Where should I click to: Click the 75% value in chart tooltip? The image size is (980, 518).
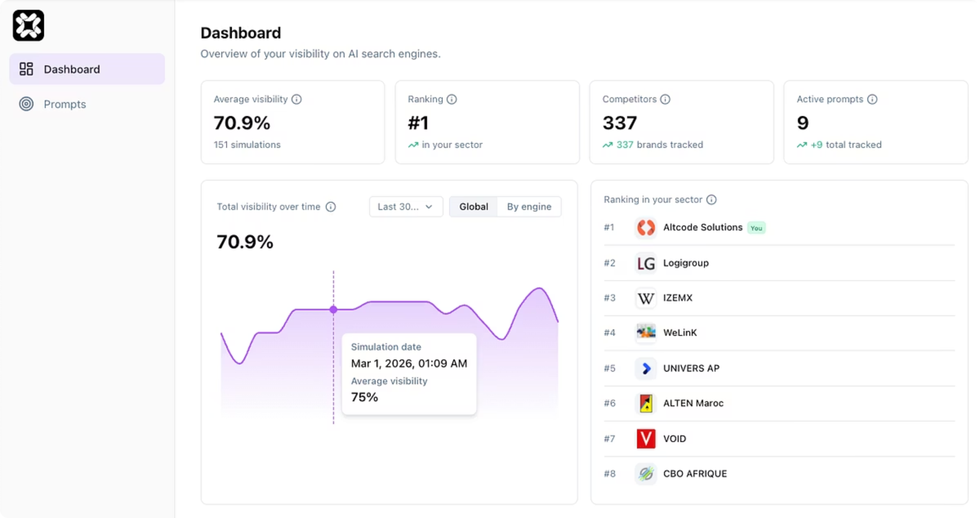click(x=365, y=397)
